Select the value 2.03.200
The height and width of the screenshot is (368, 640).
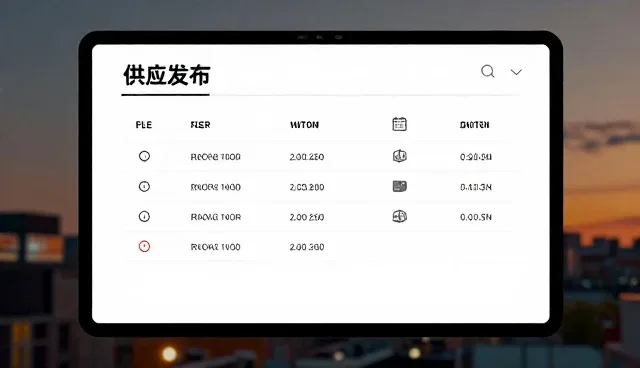[x=307, y=187]
